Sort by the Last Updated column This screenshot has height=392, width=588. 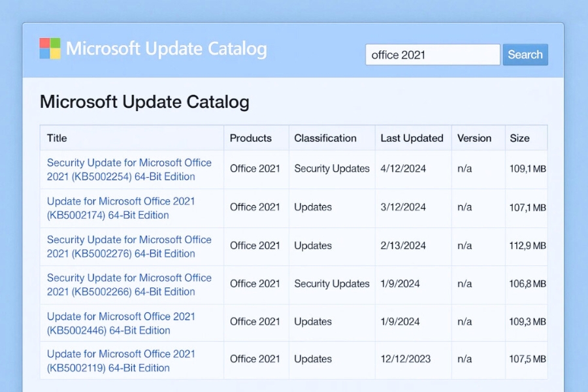coord(412,139)
